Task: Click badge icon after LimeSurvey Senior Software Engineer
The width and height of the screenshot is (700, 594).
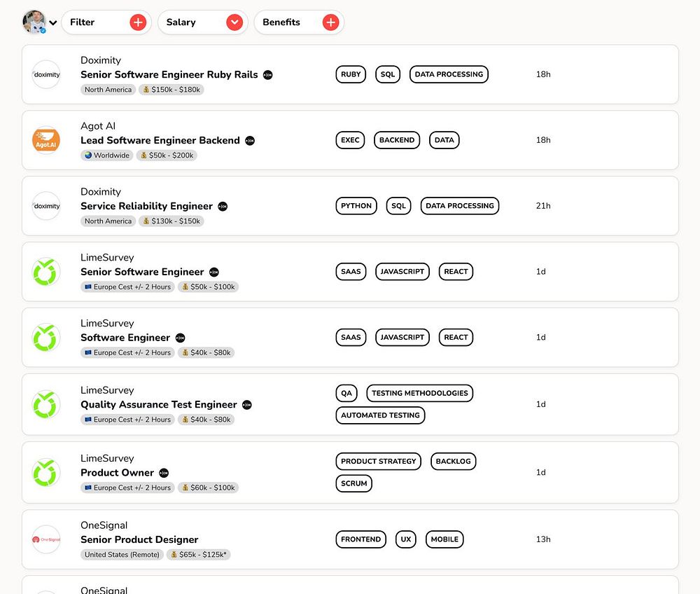Action: 214,272
